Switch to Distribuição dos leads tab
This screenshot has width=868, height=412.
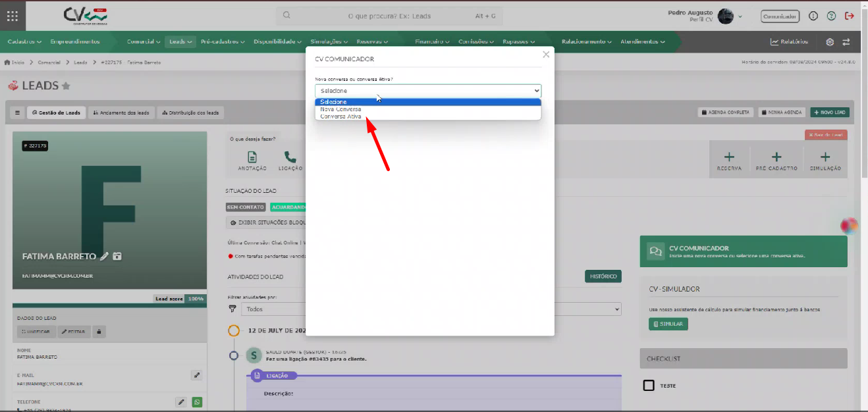pyautogui.click(x=190, y=113)
